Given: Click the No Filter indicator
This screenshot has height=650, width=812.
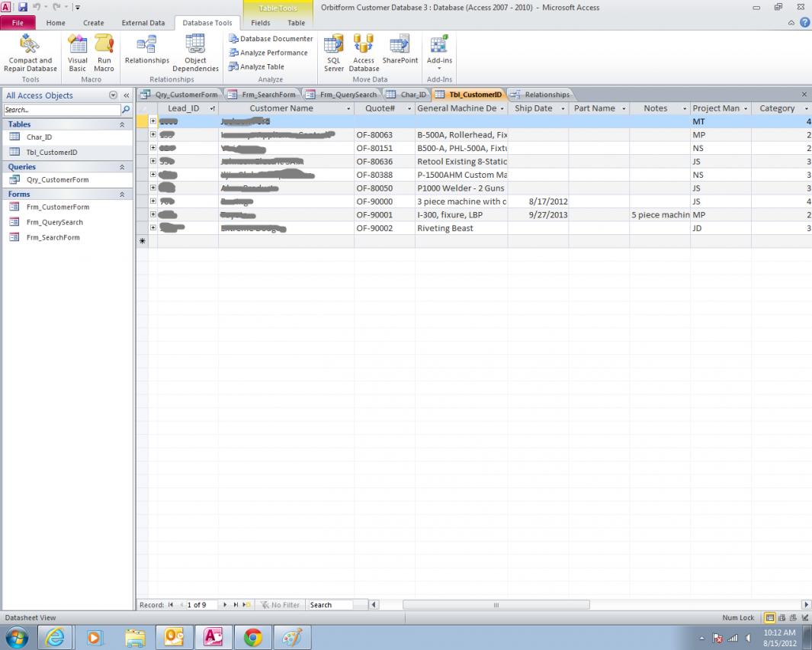Looking at the screenshot, I should [x=280, y=605].
